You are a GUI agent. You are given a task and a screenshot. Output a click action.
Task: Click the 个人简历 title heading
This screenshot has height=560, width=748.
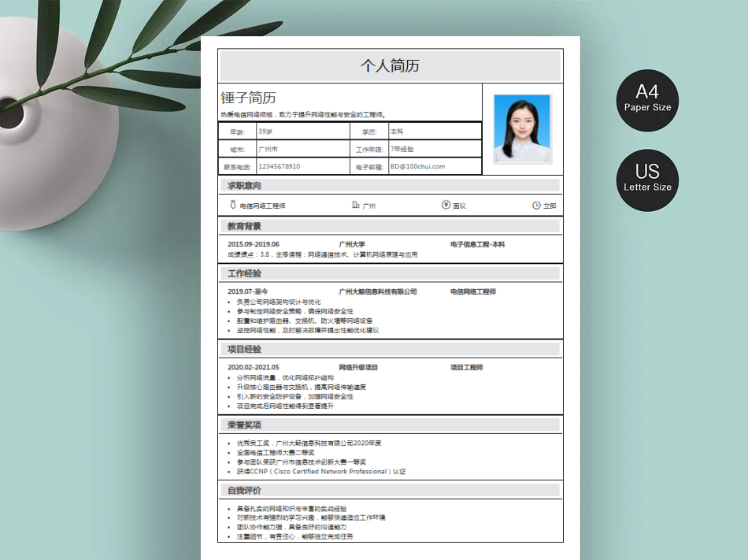[x=391, y=66]
